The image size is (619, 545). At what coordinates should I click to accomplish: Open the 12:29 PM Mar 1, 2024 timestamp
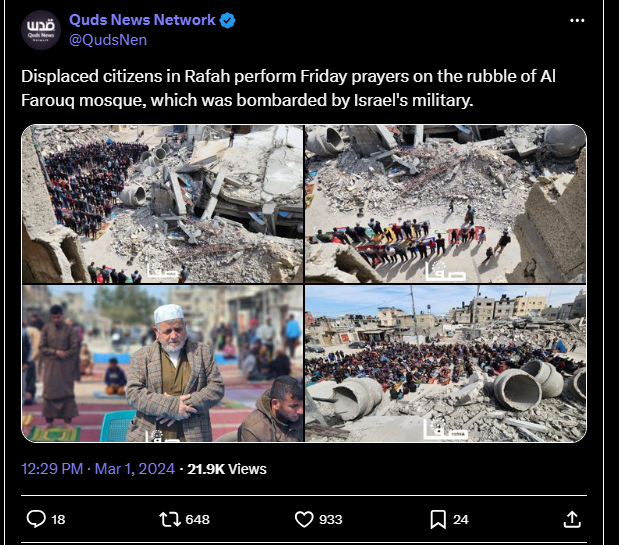coord(98,469)
